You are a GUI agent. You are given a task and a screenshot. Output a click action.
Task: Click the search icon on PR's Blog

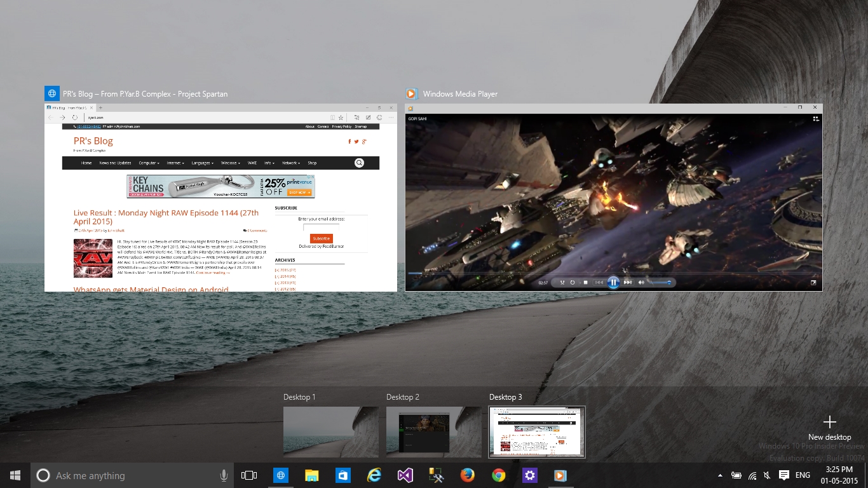coord(359,163)
